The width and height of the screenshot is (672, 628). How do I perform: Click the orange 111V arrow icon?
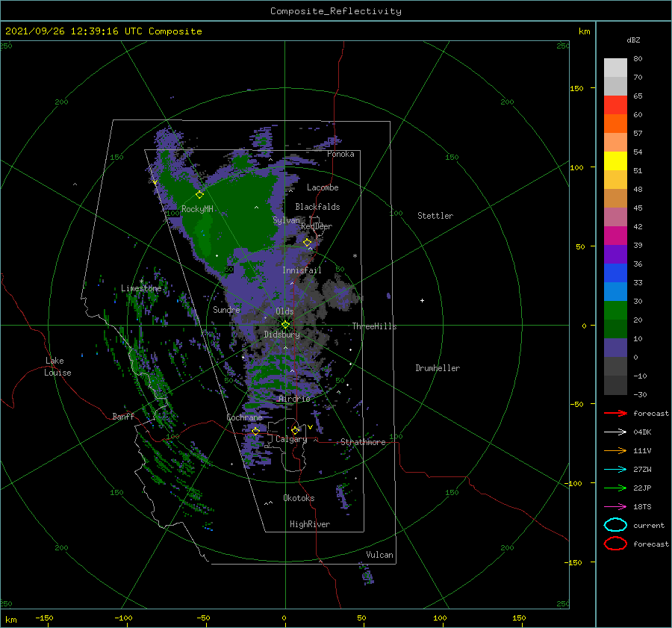click(615, 450)
